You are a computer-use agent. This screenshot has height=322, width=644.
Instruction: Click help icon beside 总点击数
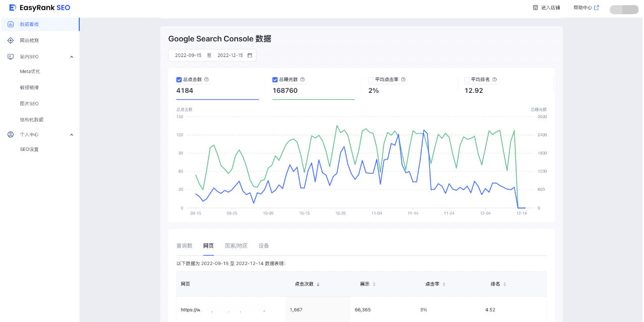(206, 79)
